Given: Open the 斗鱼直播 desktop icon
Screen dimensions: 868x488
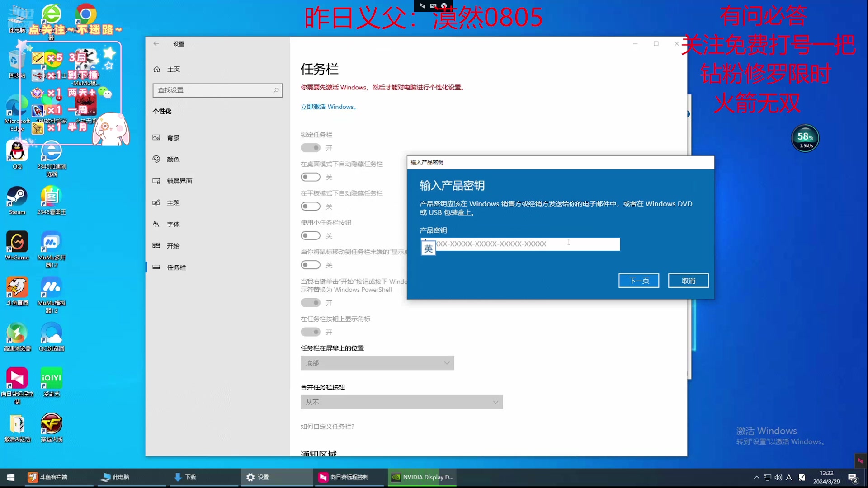Looking at the screenshot, I should click(x=17, y=291).
